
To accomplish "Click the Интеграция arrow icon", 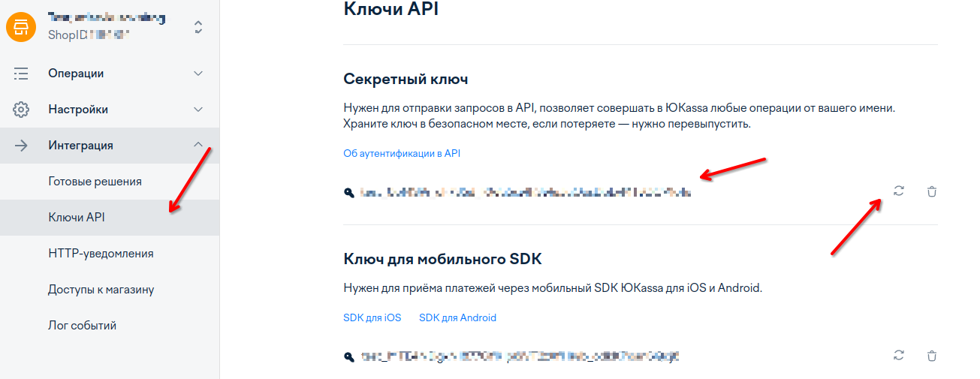I will (x=21, y=146).
